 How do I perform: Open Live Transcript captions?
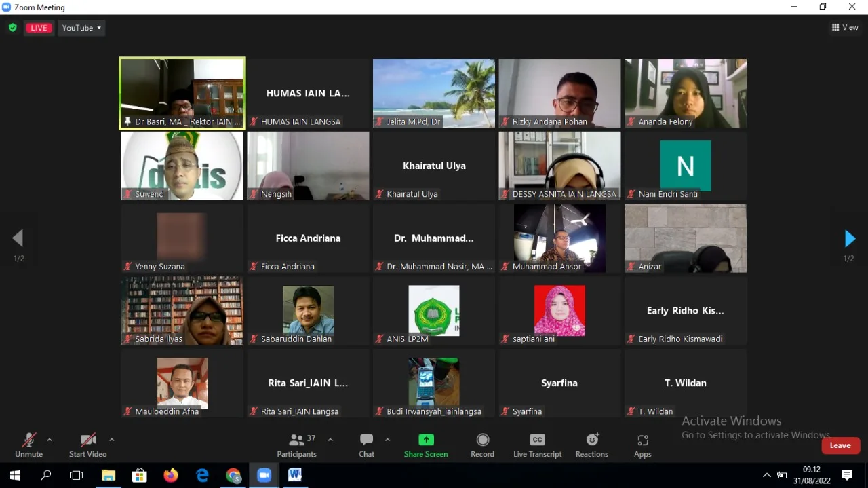coord(537,445)
